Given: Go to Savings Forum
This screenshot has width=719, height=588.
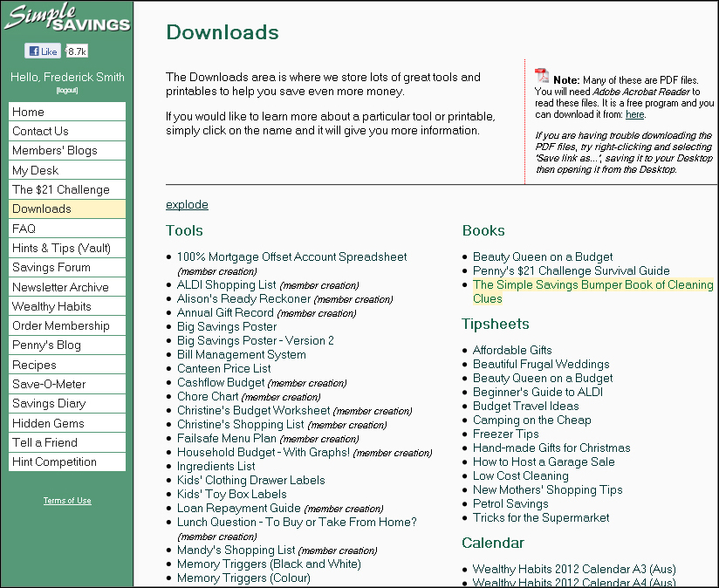Looking at the screenshot, I should (x=67, y=267).
